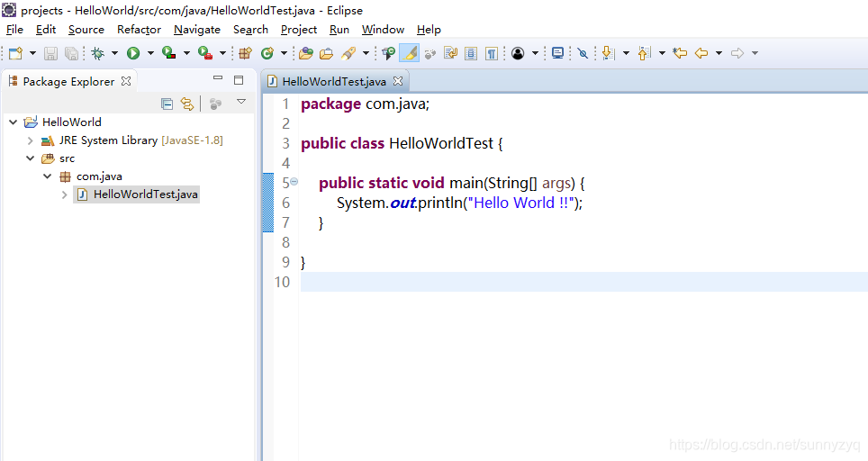This screenshot has height=461, width=868.
Task: Open the New Java Class dropdown arrow
Action: tap(284, 53)
